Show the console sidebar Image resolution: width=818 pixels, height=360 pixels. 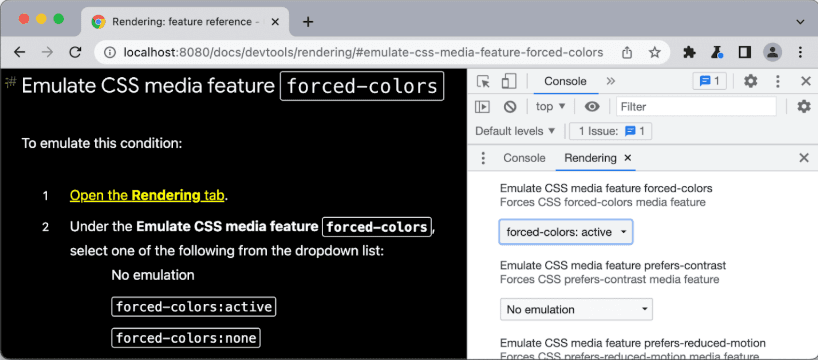click(482, 107)
